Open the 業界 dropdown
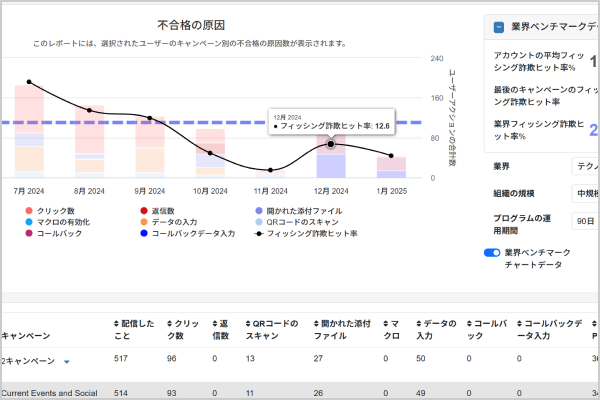The height and width of the screenshot is (400, 600). coord(585,166)
